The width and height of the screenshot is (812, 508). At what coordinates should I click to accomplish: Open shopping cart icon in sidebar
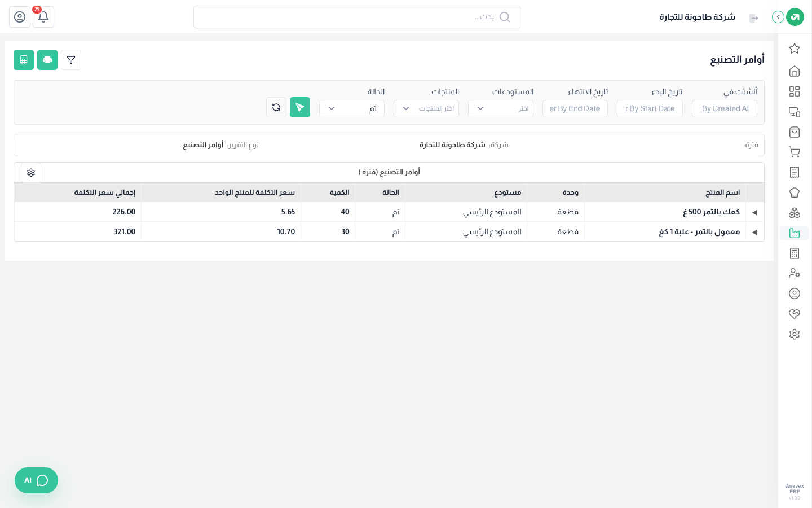point(795,152)
